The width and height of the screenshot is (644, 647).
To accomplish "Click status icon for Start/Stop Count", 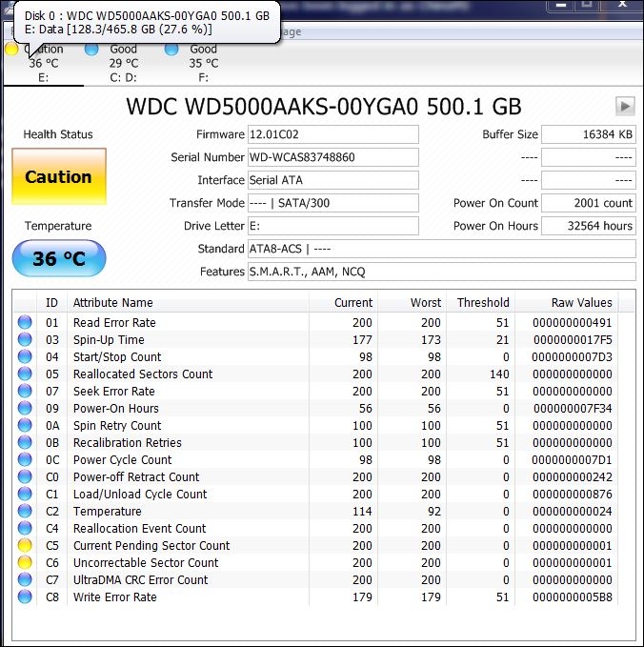I will click(x=25, y=356).
